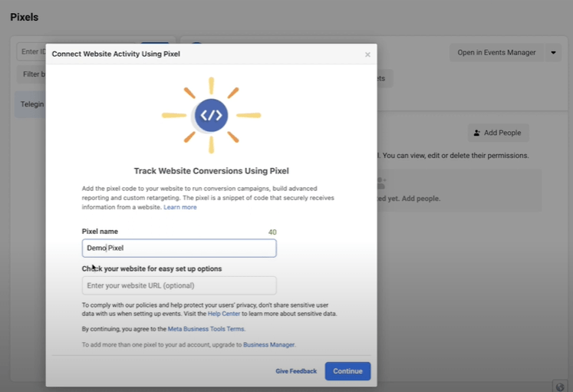Open the Help Center link
The height and width of the screenshot is (392, 573).
pyautogui.click(x=224, y=314)
